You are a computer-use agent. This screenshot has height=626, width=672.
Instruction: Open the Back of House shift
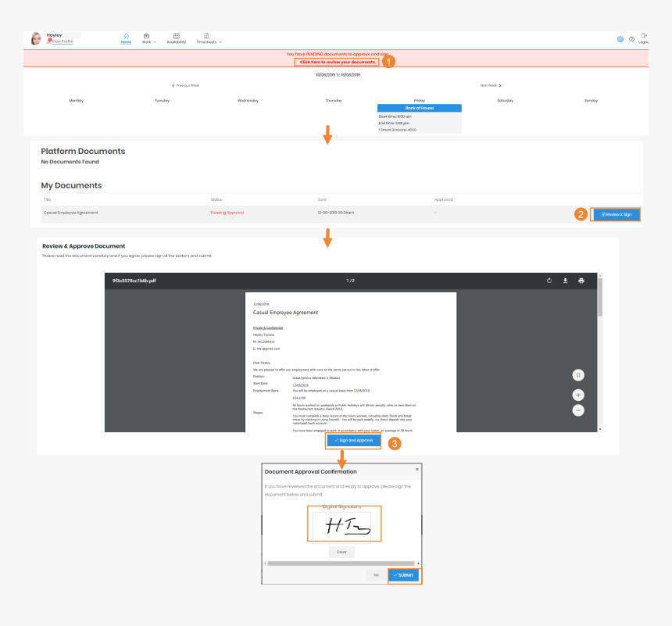419,108
